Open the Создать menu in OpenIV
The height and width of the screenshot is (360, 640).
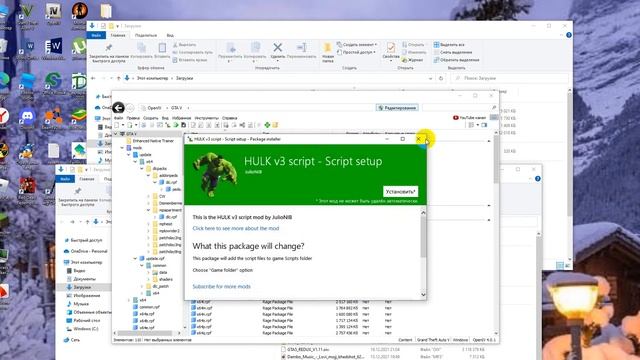coord(151,118)
